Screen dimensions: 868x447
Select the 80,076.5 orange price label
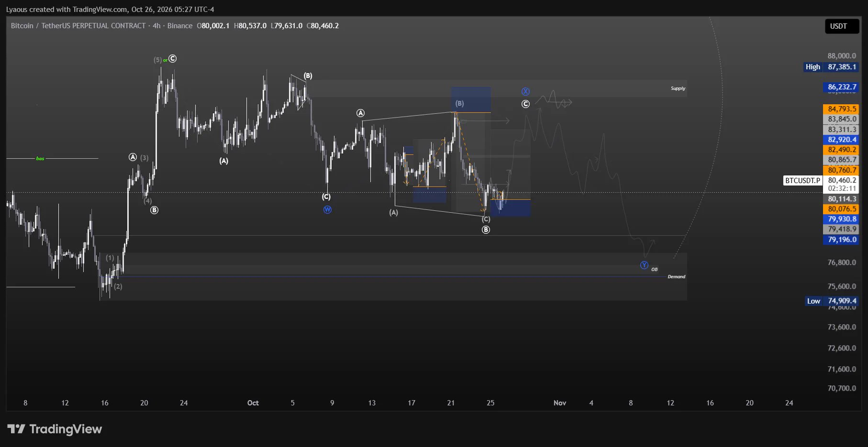tap(842, 209)
